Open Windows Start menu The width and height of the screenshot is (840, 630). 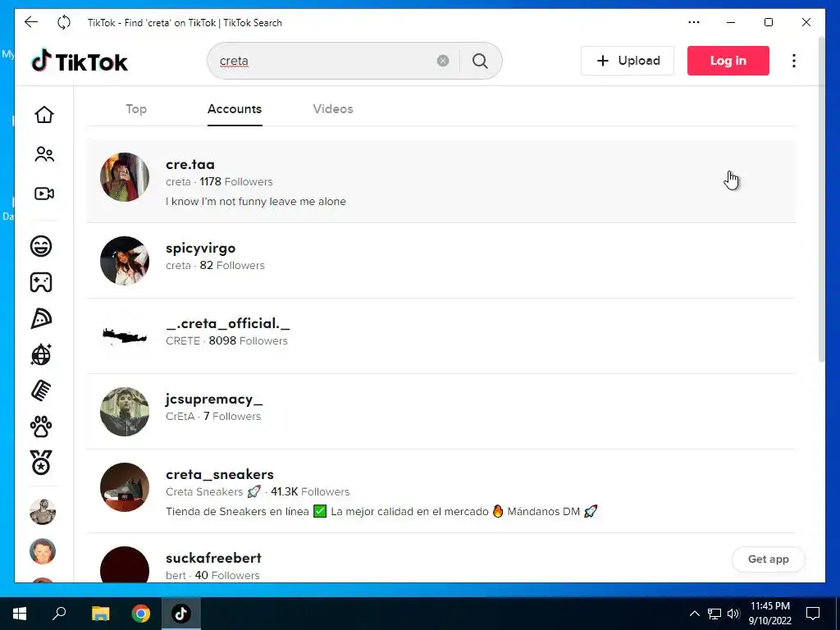pyautogui.click(x=20, y=614)
